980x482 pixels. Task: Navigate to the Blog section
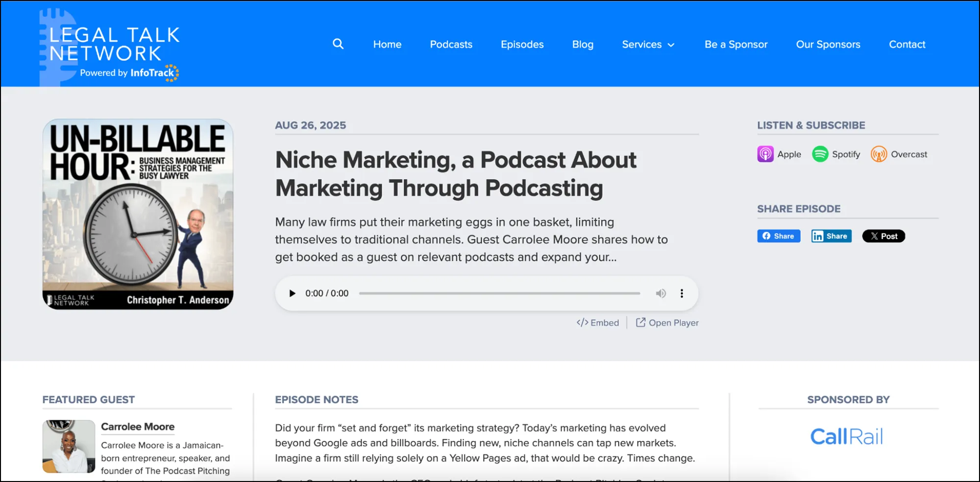click(x=583, y=44)
